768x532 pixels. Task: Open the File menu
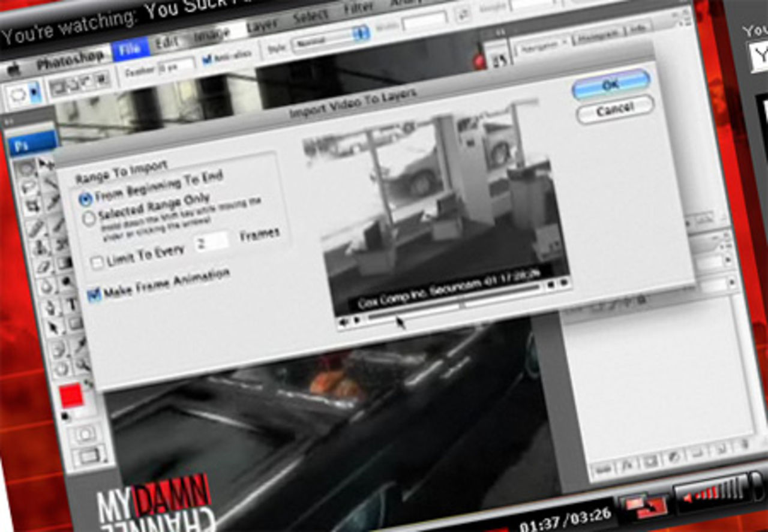point(130,49)
